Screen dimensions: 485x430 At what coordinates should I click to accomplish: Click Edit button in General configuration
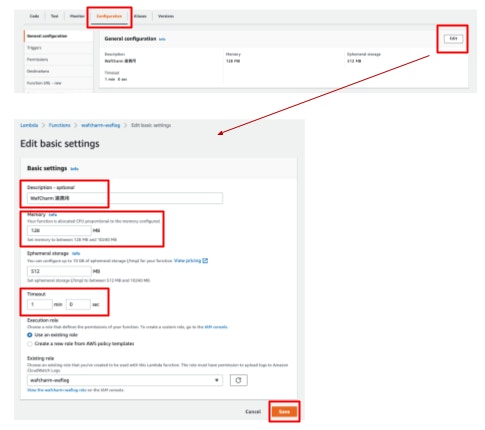pos(453,39)
